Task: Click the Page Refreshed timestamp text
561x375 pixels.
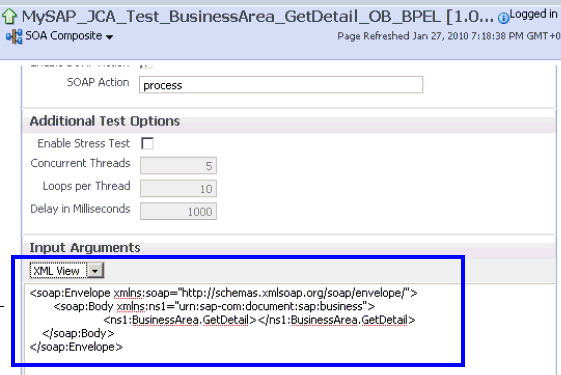Action: [449, 36]
